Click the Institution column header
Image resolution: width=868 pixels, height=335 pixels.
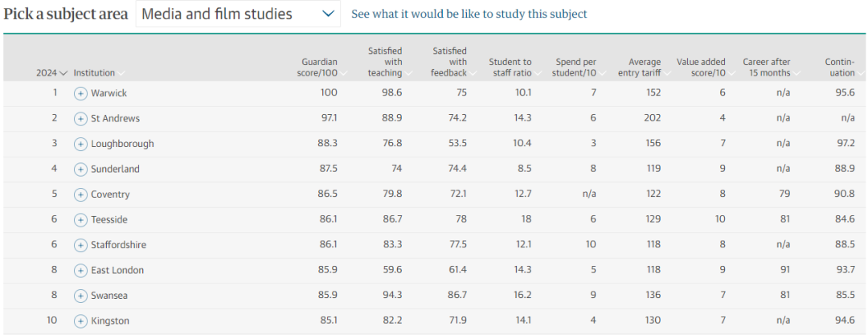pyautogui.click(x=95, y=73)
